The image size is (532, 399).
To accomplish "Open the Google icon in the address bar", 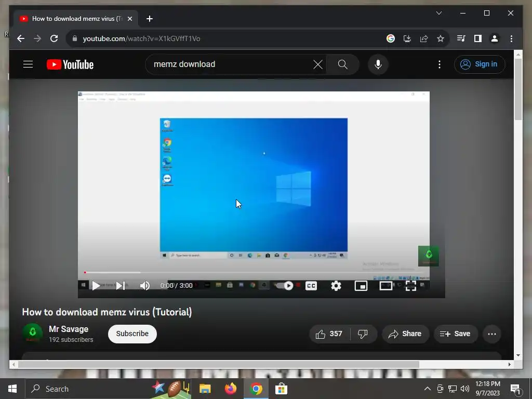I will pyautogui.click(x=391, y=38).
